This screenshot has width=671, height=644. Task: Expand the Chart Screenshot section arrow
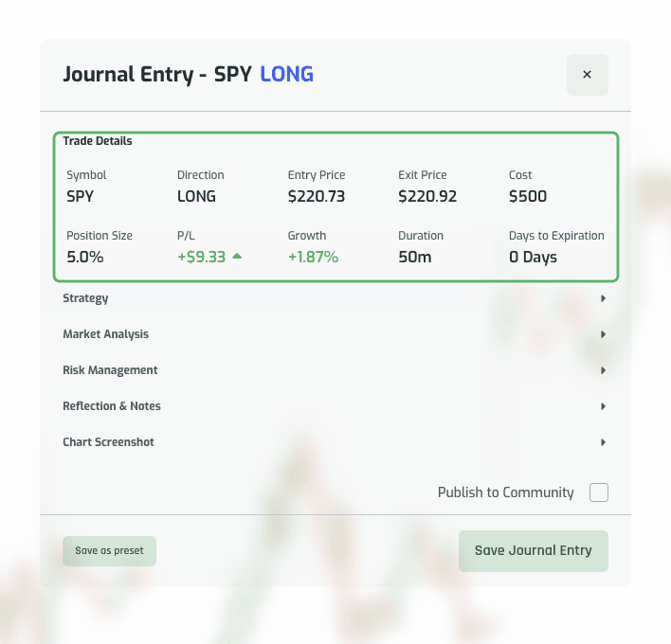tap(603, 441)
